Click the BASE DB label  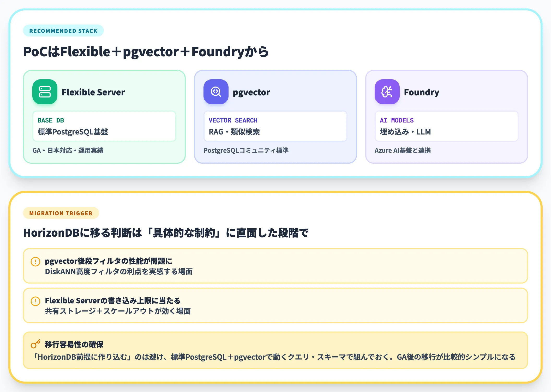[51, 120]
